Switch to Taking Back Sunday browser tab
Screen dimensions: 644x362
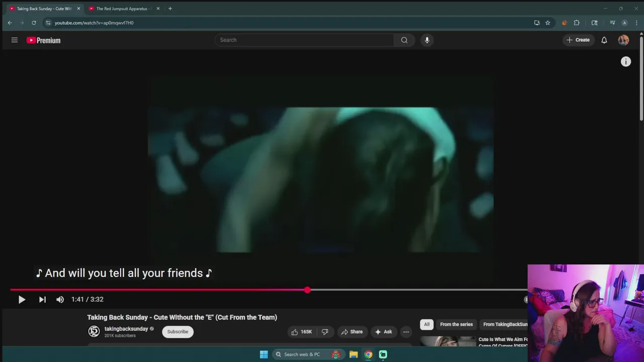[44, 9]
